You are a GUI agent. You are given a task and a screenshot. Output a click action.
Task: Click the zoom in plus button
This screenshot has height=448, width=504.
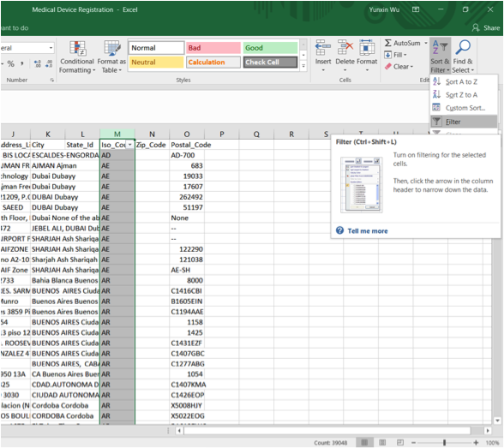(476, 443)
